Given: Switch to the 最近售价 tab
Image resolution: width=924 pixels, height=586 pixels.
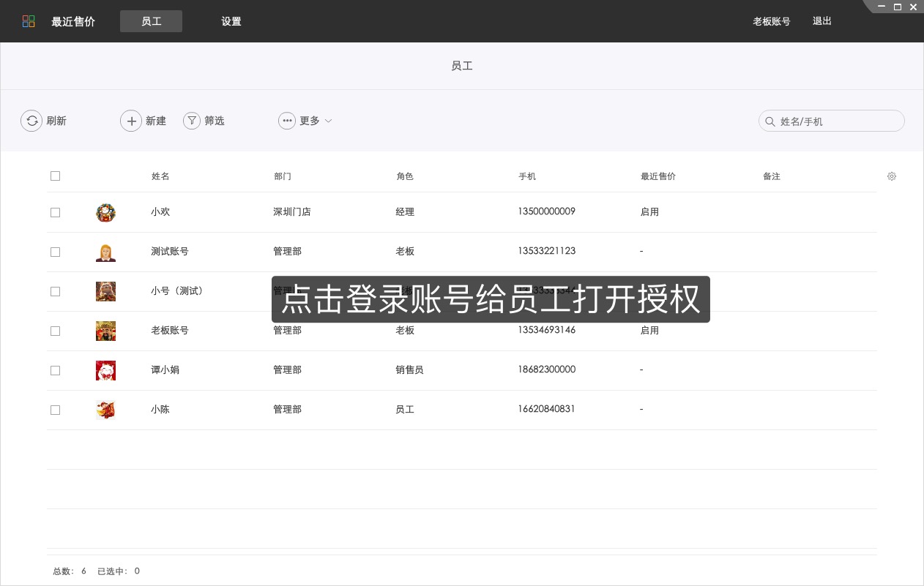Looking at the screenshot, I should click(73, 21).
